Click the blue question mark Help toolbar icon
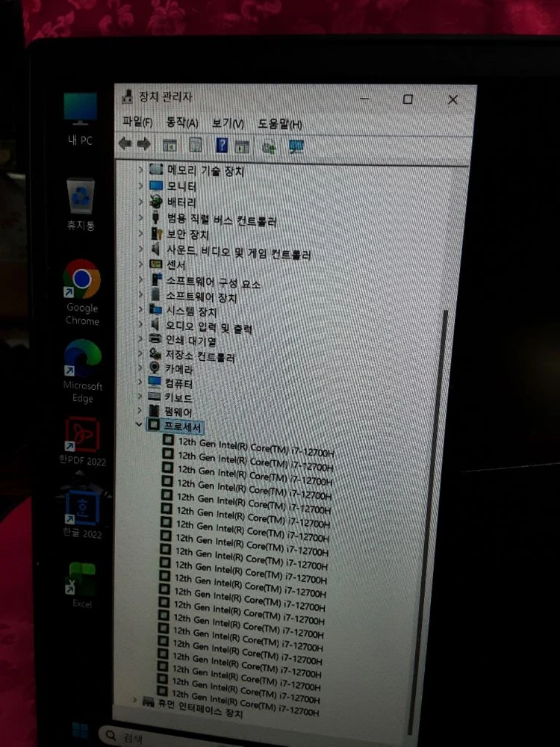Image resolution: width=560 pixels, height=747 pixels. pyautogui.click(x=222, y=146)
